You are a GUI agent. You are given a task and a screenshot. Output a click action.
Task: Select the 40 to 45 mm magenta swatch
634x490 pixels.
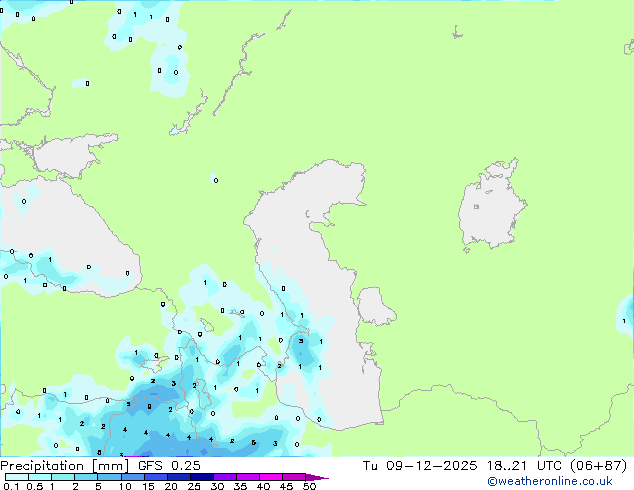pyautogui.click(x=271, y=477)
